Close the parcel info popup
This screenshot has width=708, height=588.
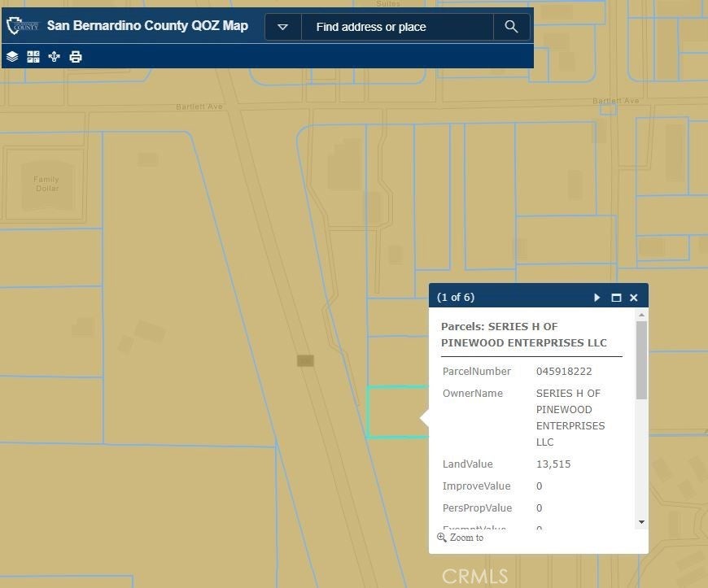pyautogui.click(x=634, y=298)
